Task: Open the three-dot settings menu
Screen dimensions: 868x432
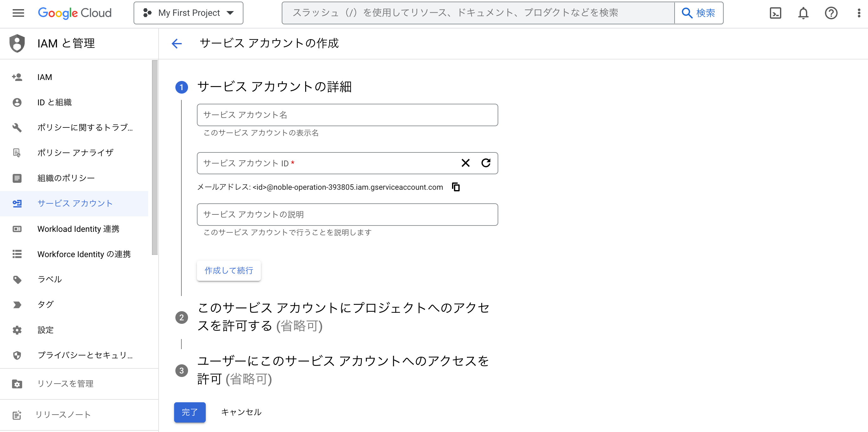Action: click(859, 13)
